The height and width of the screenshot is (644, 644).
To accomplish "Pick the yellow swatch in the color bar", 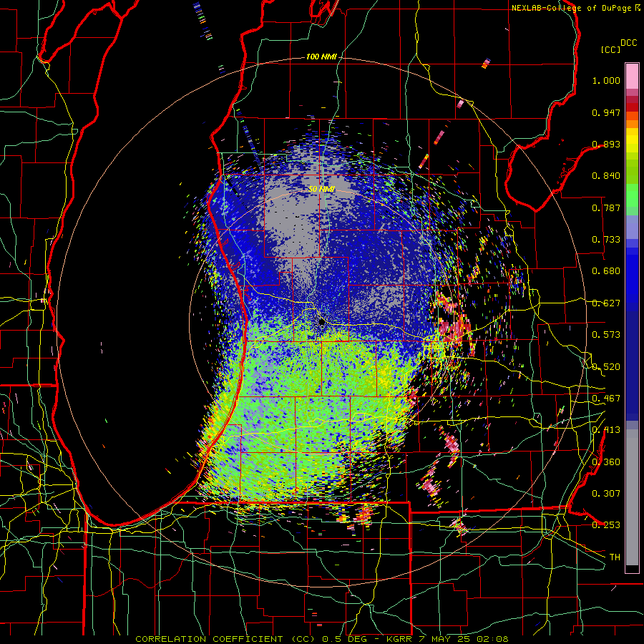I will (x=632, y=140).
